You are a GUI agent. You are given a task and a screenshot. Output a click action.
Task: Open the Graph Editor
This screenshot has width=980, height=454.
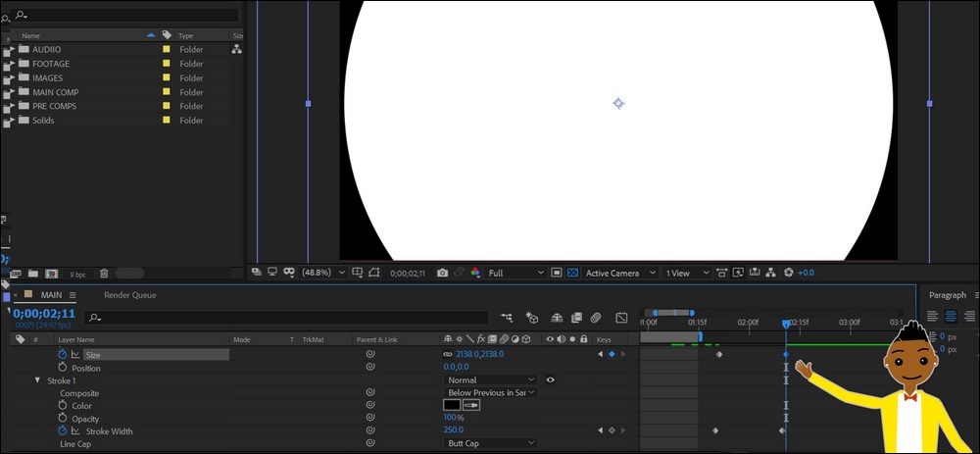(621, 318)
